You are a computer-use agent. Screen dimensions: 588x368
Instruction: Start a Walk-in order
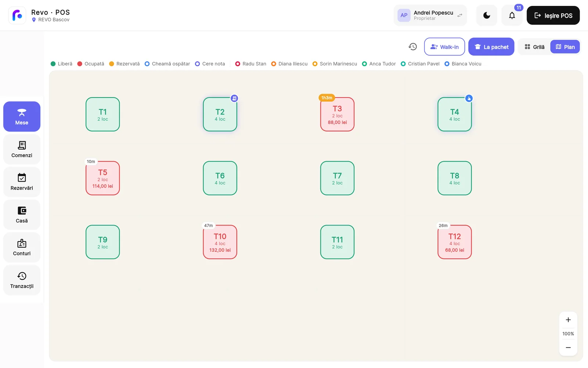pos(444,47)
